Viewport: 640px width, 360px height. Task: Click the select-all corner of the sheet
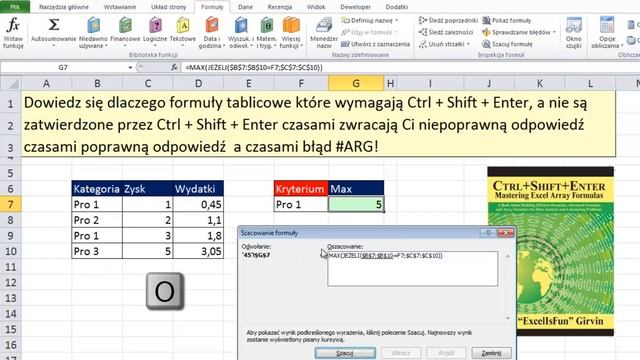[x=11, y=83]
